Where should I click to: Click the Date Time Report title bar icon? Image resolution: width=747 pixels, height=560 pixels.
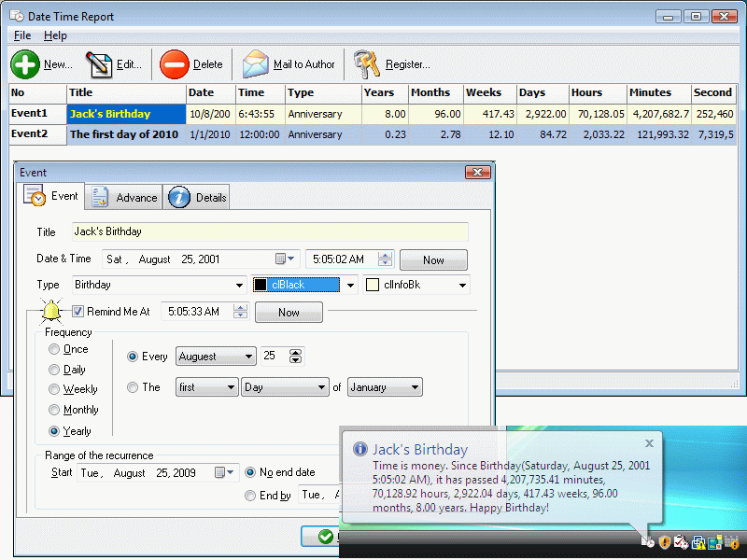click(x=17, y=16)
